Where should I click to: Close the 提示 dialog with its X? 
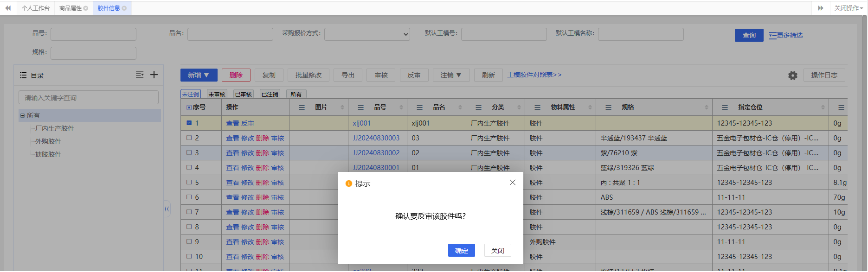click(513, 183)
